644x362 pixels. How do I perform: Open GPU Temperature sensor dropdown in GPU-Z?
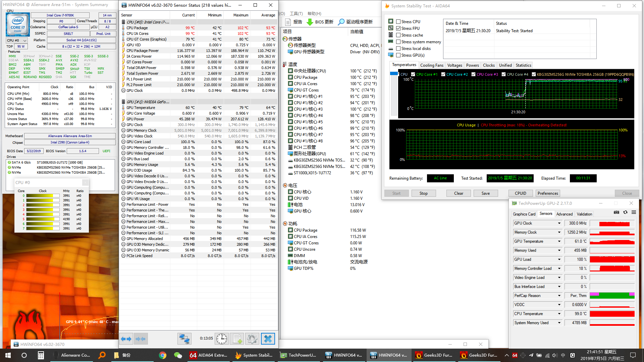click(559, 241)
